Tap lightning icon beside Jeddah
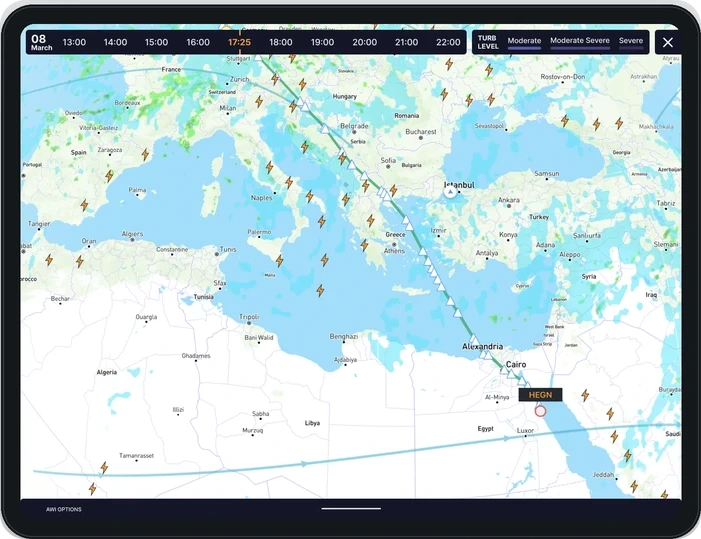The height and width of the screenshot is (539, 701). click(x=634, y=486)
